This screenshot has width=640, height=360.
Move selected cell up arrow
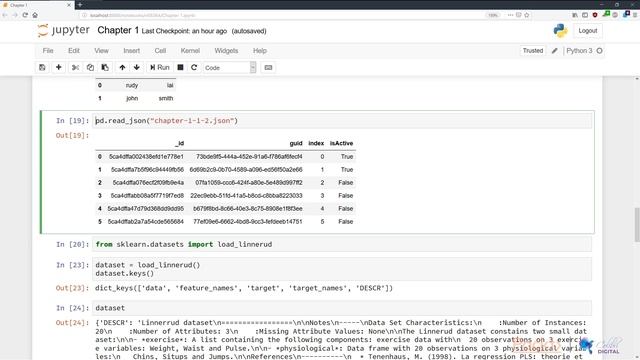pos(122,67)
